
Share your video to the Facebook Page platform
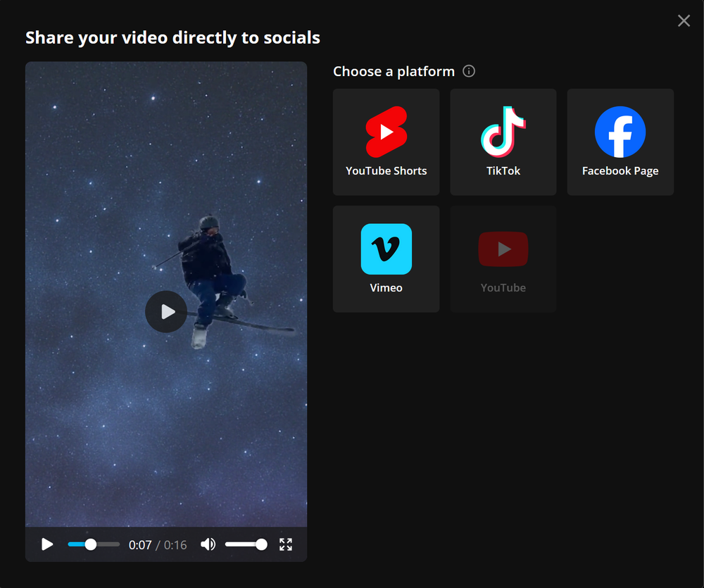(620, 142)
